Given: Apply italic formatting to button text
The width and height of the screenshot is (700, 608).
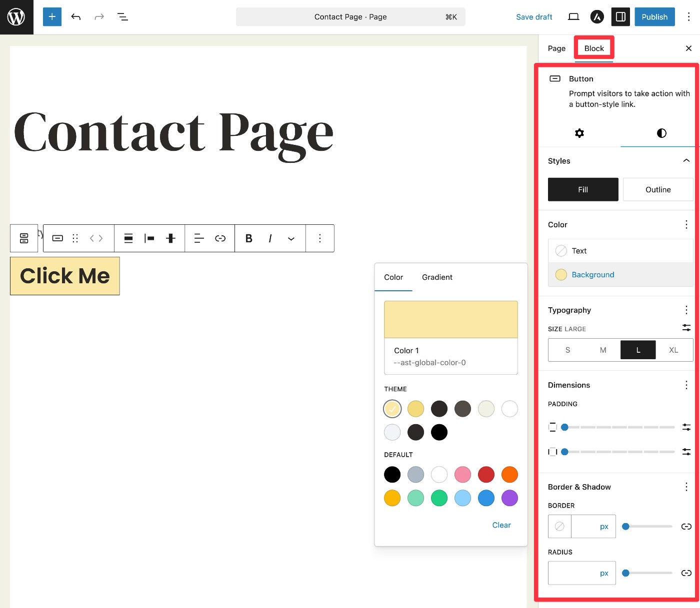Looking at the screenshot, I should coord(270,238).
